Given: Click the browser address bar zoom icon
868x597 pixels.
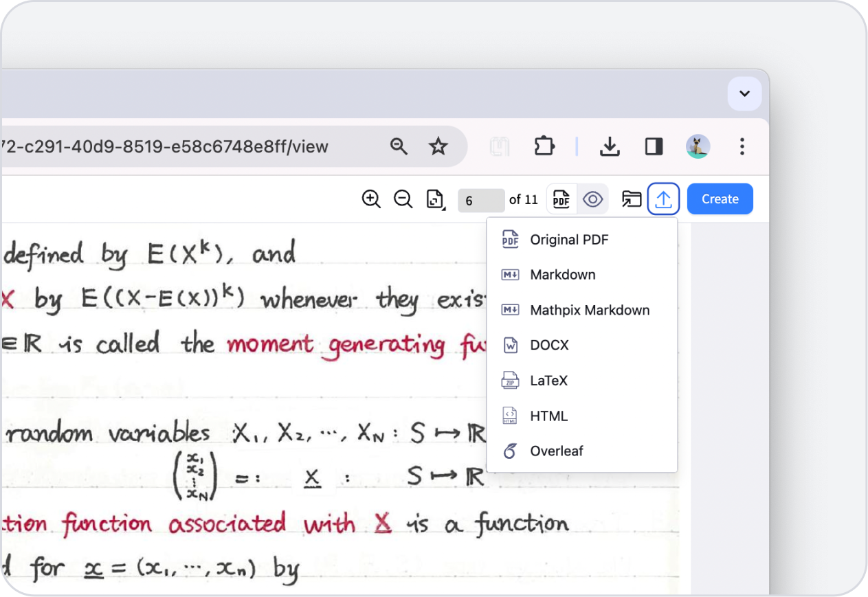Looking at the screenshot, I should (399, 146).
